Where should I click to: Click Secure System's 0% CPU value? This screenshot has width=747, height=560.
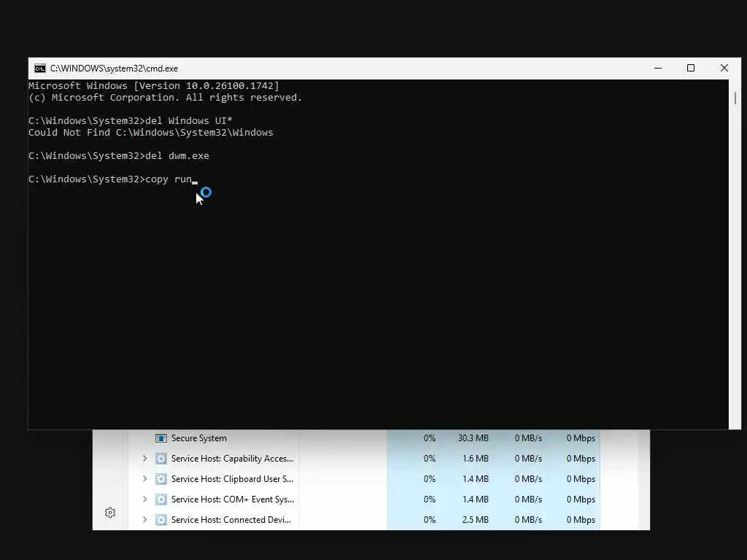[429, 438]
